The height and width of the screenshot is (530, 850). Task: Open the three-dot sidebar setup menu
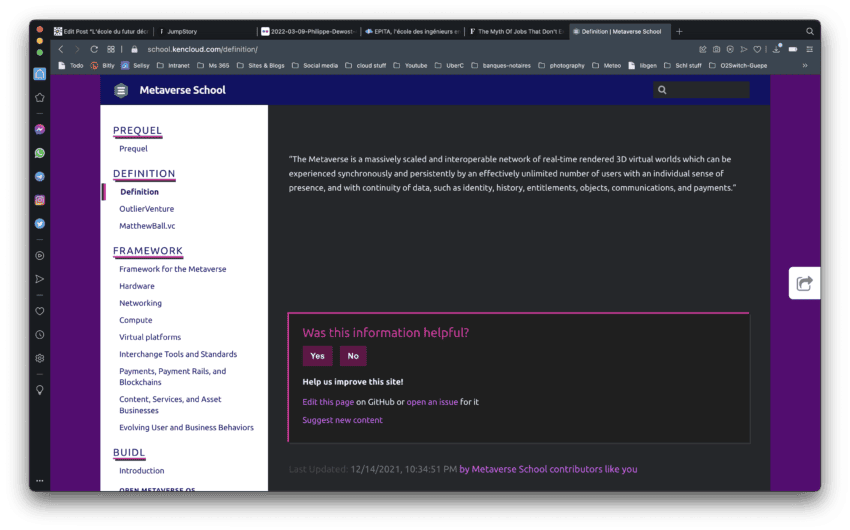[x=40, y=481]
